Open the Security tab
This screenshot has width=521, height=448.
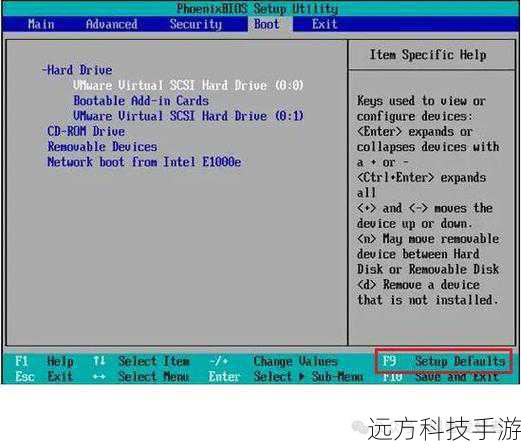[x=196, y=24]
